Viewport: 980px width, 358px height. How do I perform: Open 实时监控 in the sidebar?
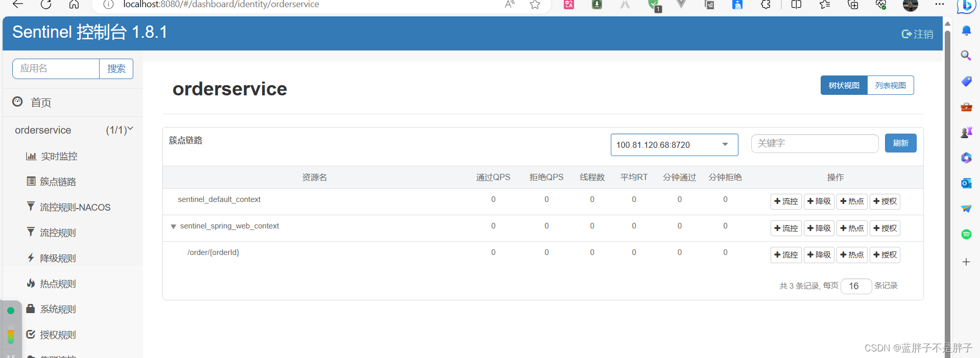52,156
